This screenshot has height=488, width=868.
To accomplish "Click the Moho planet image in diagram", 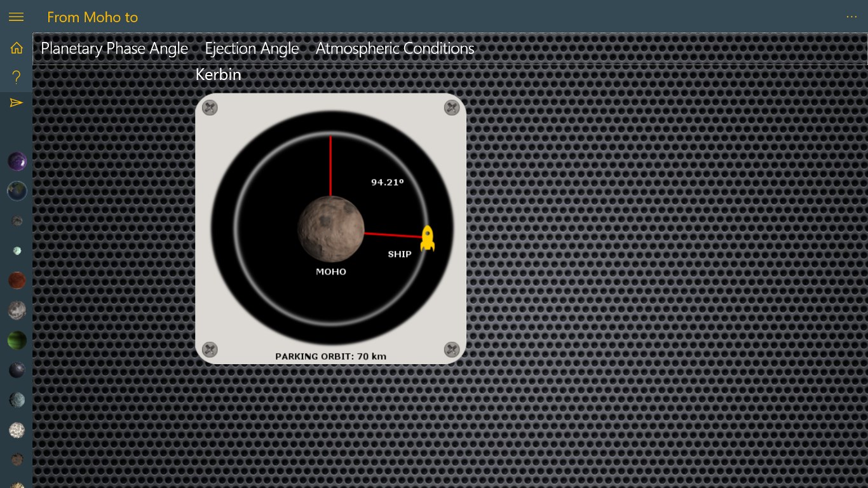I will [331, 229].
